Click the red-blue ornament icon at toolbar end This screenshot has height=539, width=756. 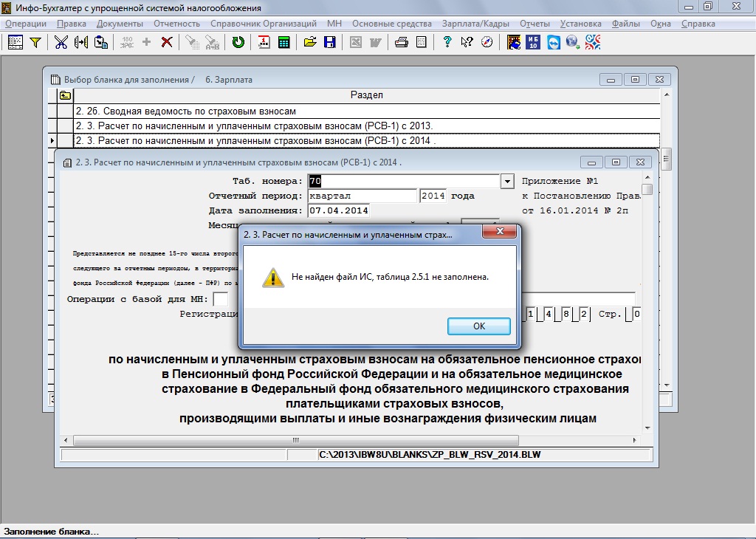593,42
